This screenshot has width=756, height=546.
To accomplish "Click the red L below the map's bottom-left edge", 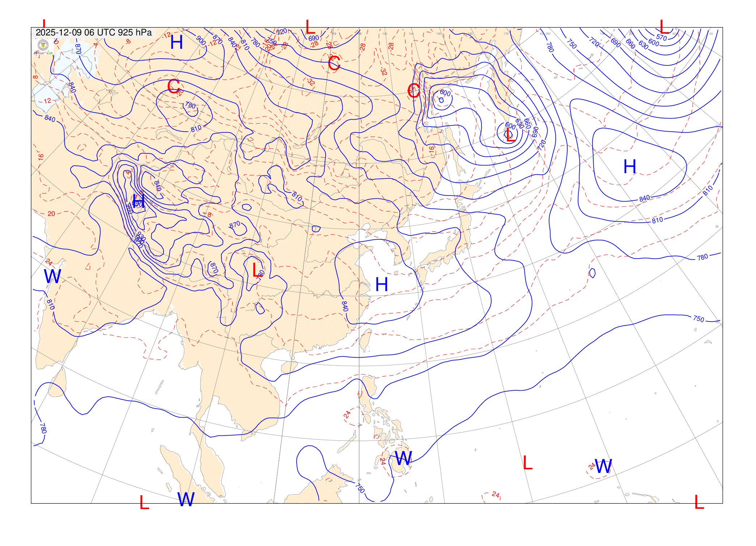I will (x=144, y=502).
